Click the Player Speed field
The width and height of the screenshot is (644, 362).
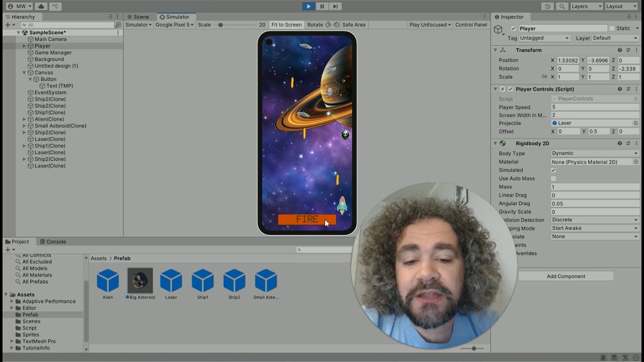tap(595, 107)
